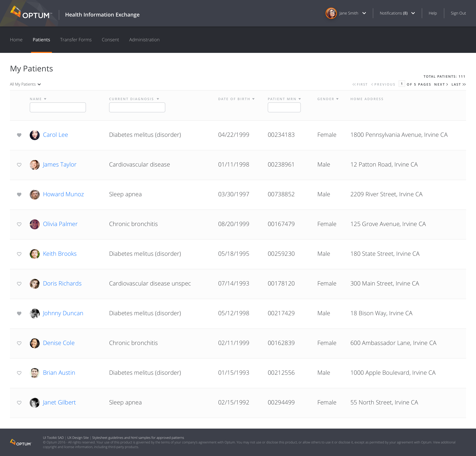
Task: Click sort arrow next to Name column
Action: (x=45, y=99)
